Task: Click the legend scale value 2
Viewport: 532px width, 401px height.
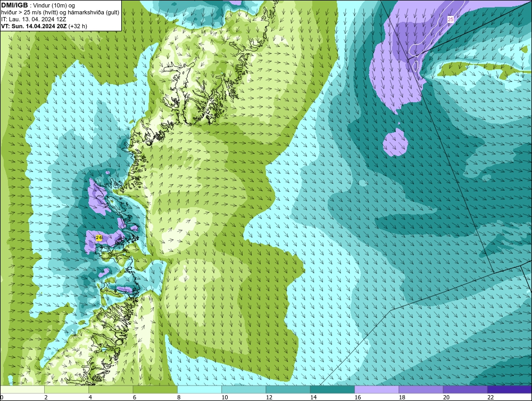Action: click(46, 397)
